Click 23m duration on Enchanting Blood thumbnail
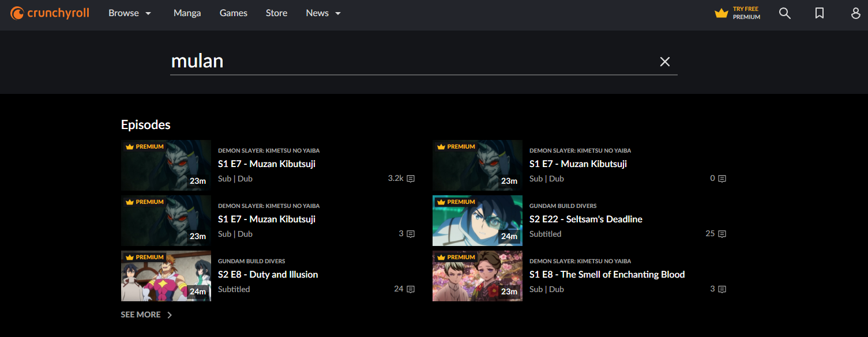 [509, 291]
